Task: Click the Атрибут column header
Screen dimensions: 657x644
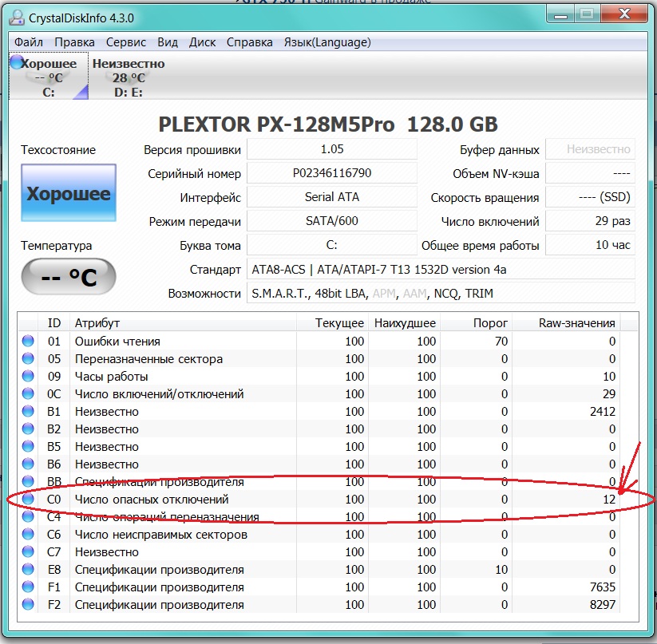Action: pos(183,323)
